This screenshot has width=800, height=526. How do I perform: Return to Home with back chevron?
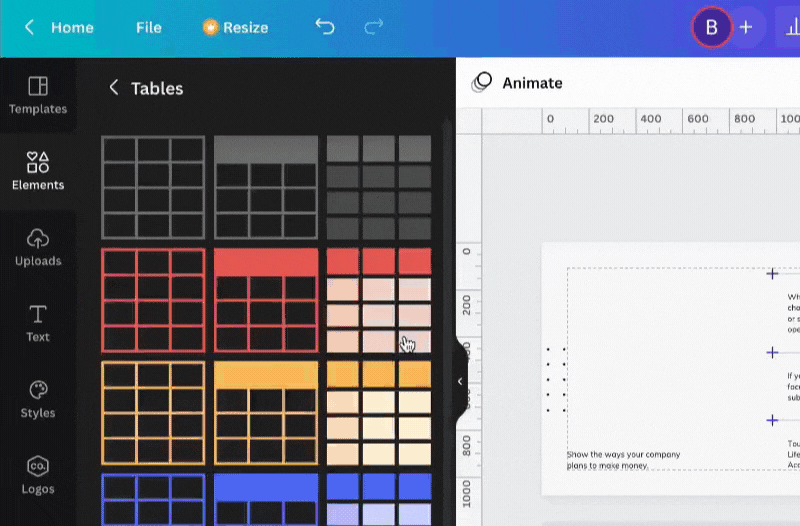30,27
